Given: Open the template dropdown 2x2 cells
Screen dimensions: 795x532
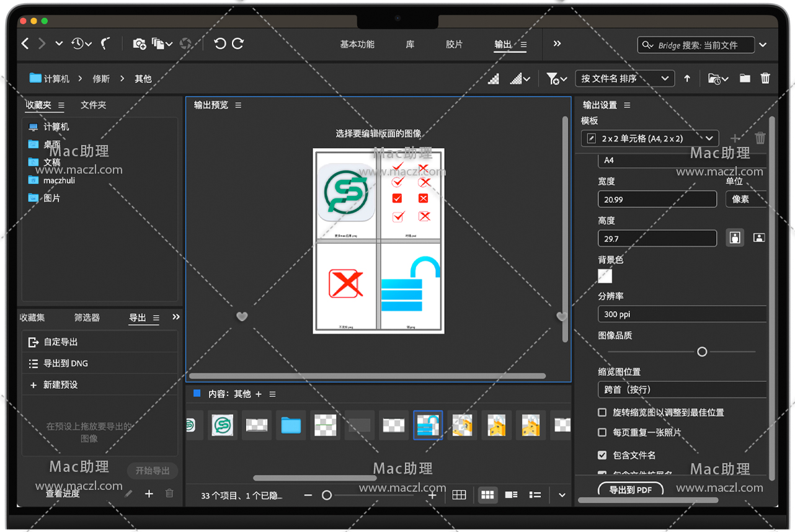Looking at the screenshot, I should point(649,138).
